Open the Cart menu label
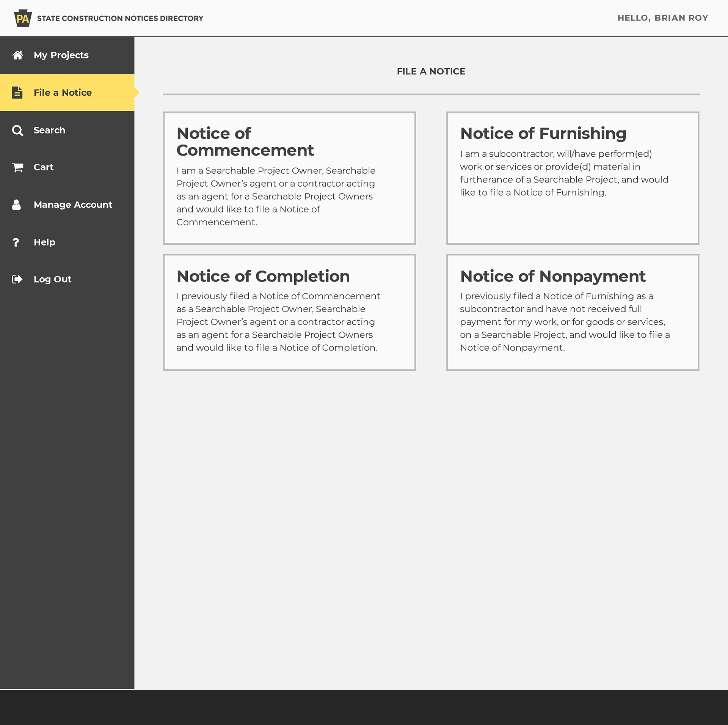Image resolution: width=728 pixels, height=725 pixels. (44, 167)
